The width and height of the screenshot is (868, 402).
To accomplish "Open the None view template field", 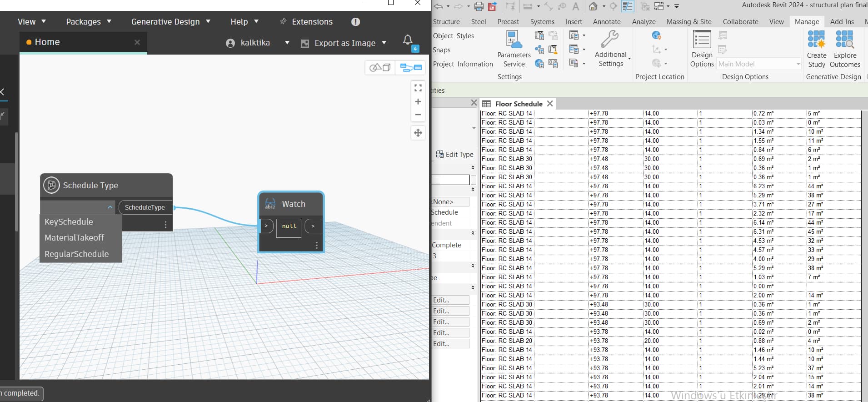I will tap(450, 202).
